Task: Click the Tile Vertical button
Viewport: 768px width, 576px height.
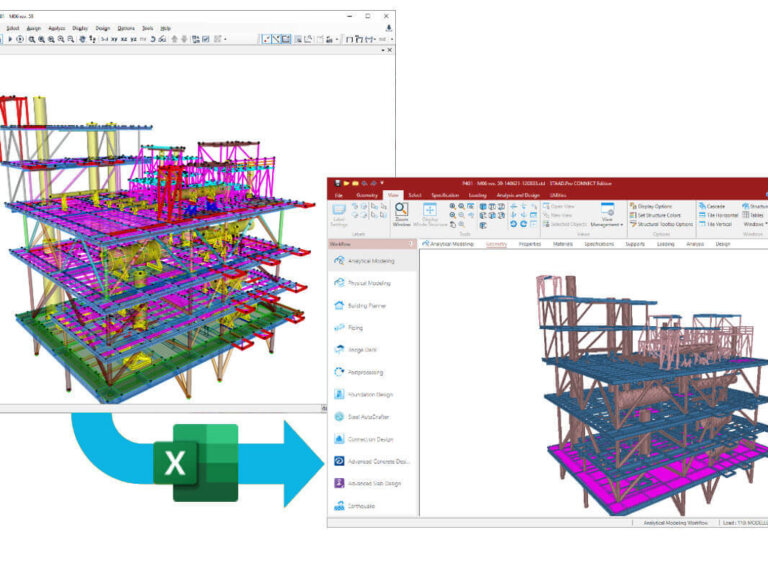Action: [715, 224]
